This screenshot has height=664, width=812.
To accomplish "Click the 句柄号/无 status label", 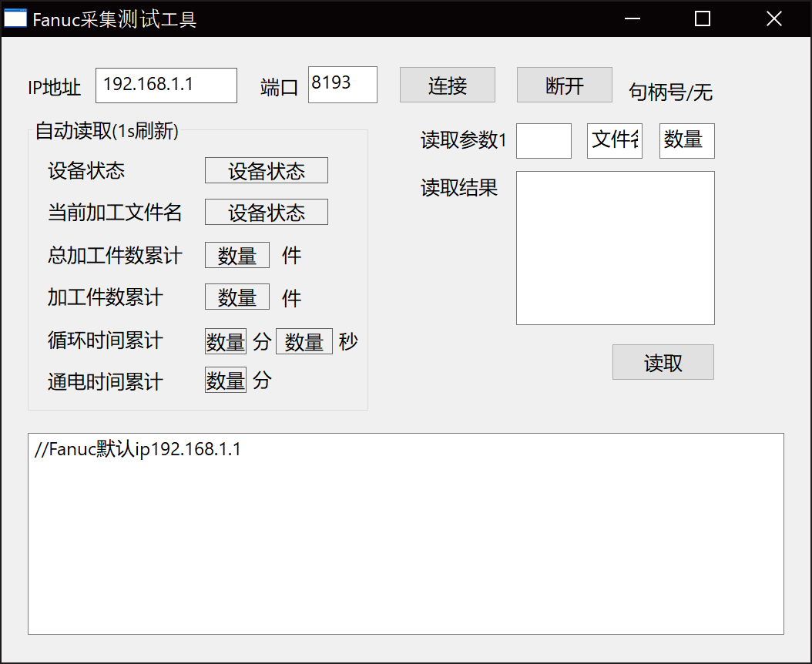I will click(x=670, y=92).
